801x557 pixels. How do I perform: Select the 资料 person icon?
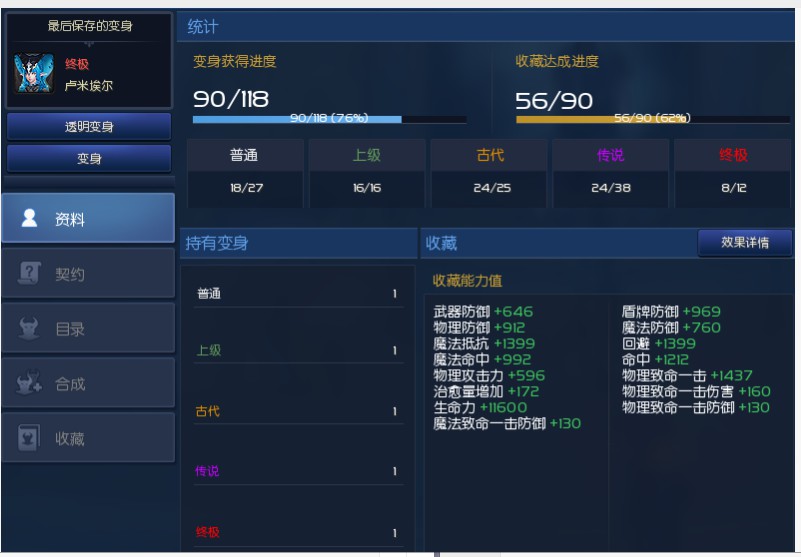(30, 218)
